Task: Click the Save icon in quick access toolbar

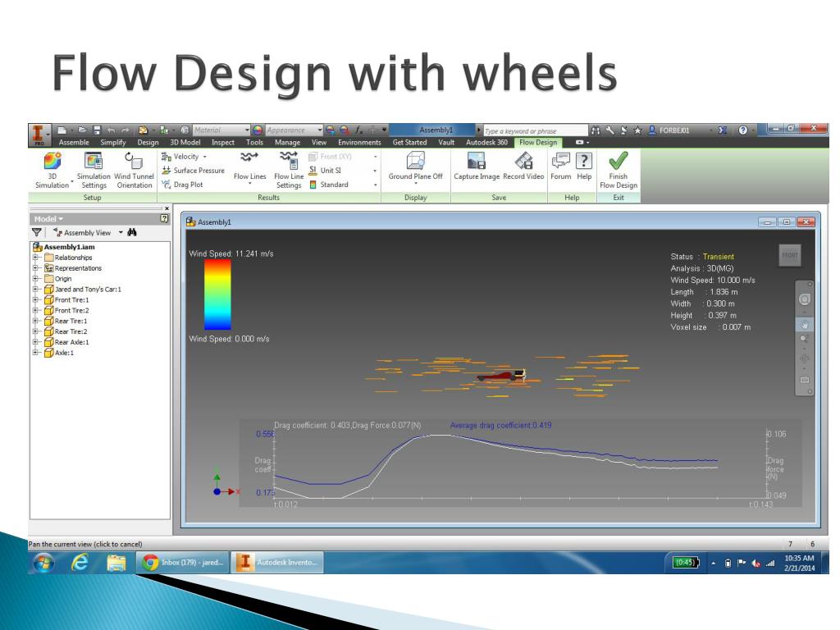Action: point(97,130)
